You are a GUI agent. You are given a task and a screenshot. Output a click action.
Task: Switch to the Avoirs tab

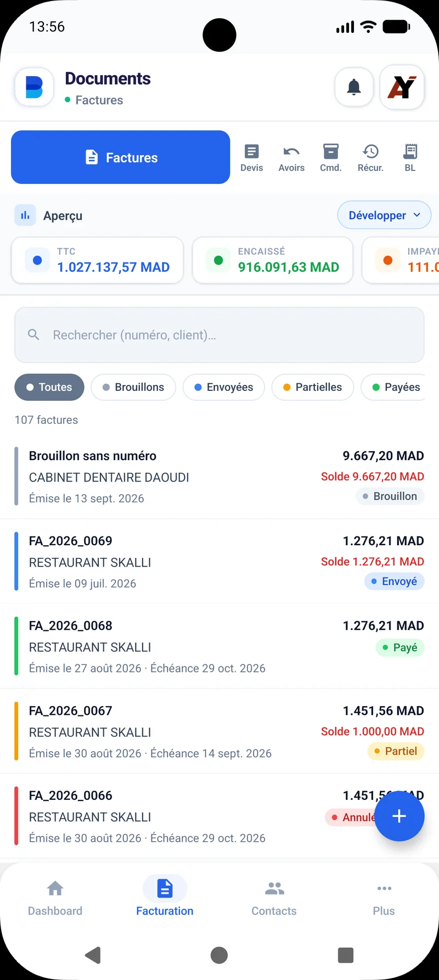291,158
